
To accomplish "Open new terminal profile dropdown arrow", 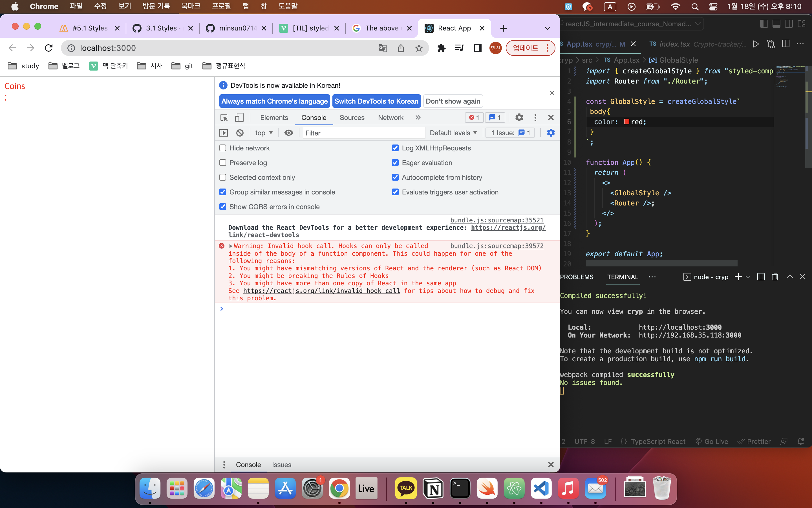I will tap(748, 277).
